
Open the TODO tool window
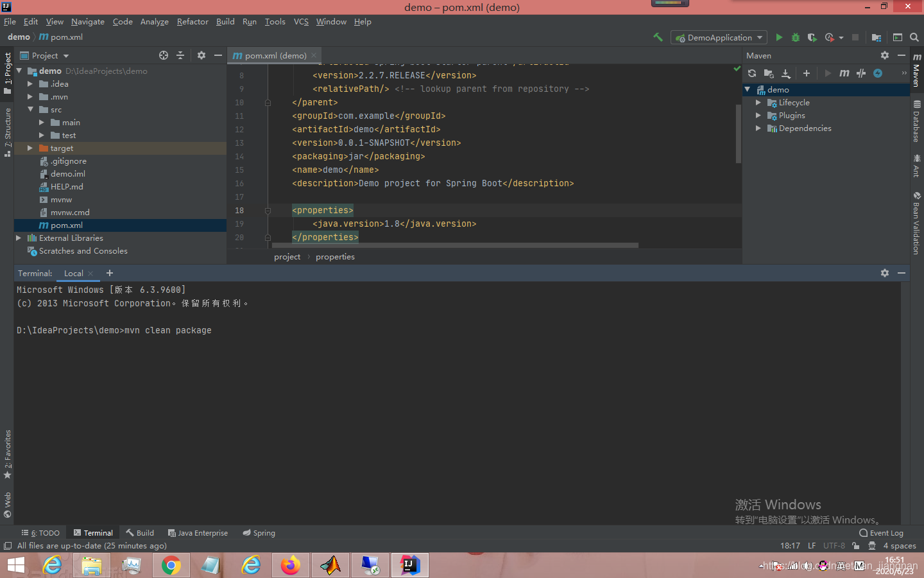pyautogui.click(x=41, y=532)
